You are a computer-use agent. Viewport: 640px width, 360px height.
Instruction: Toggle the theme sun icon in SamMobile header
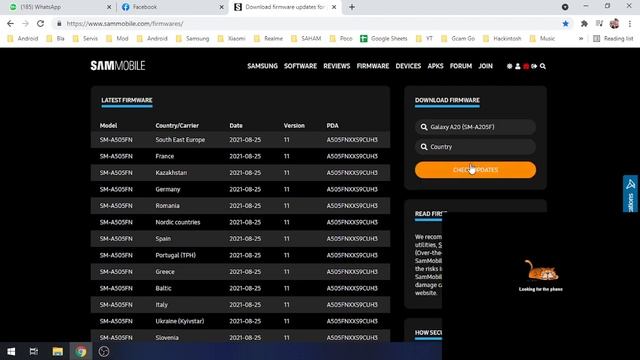coord(509,66)
